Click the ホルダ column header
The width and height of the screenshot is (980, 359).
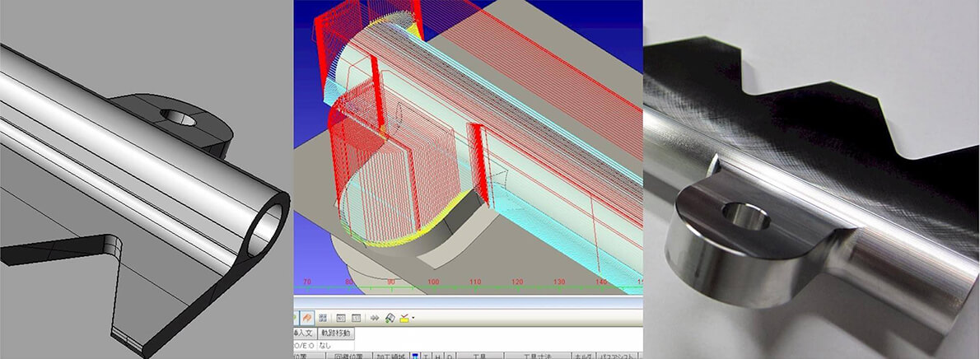point(583,355)
